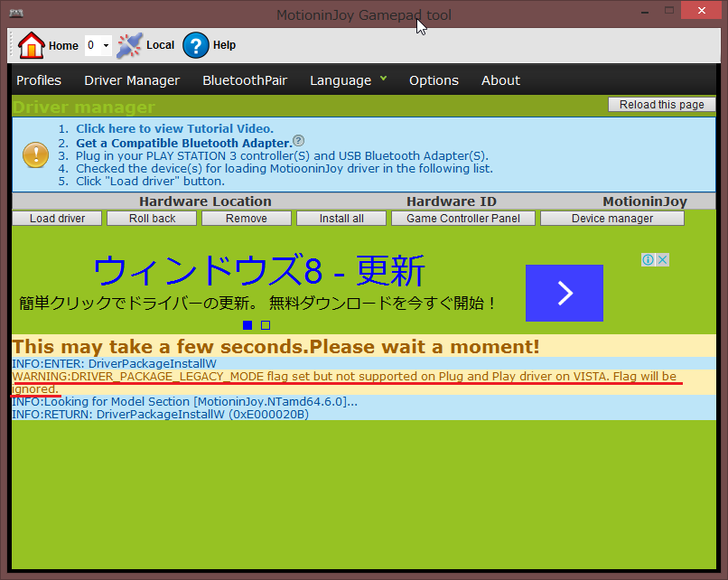The width and height of the screenshot is (728, 580).
Task: Click the help circle next to Bluetooth Adapter
Action: pos(298,141)
